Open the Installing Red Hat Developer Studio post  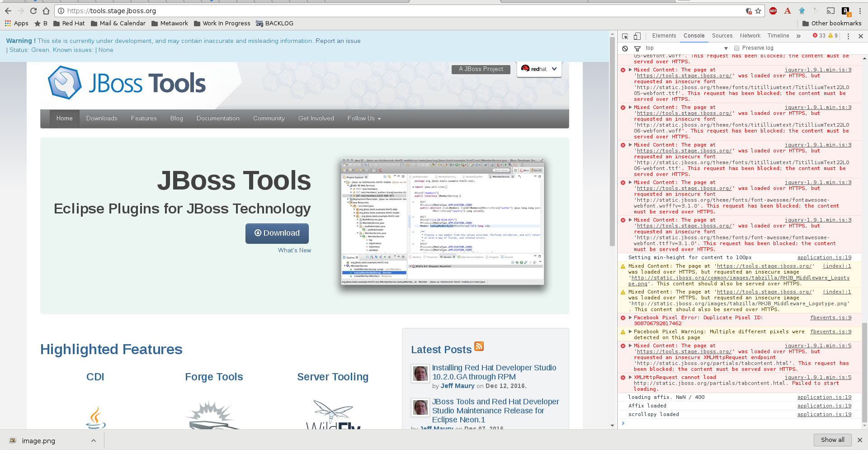(494, 372)
